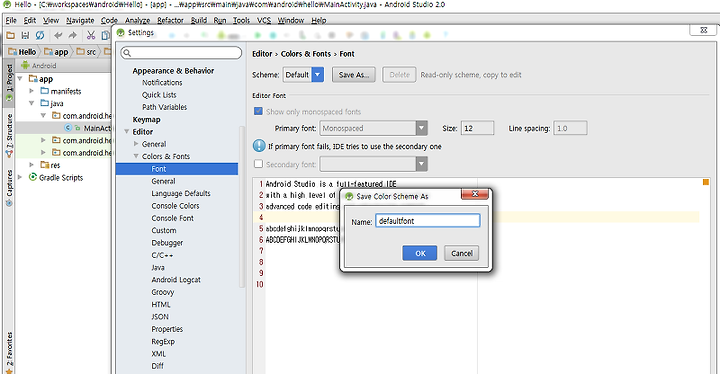The width and height of the screenshot is (720, 374).
Task: Click the scheme Name input field
Action: pos(428,221)
